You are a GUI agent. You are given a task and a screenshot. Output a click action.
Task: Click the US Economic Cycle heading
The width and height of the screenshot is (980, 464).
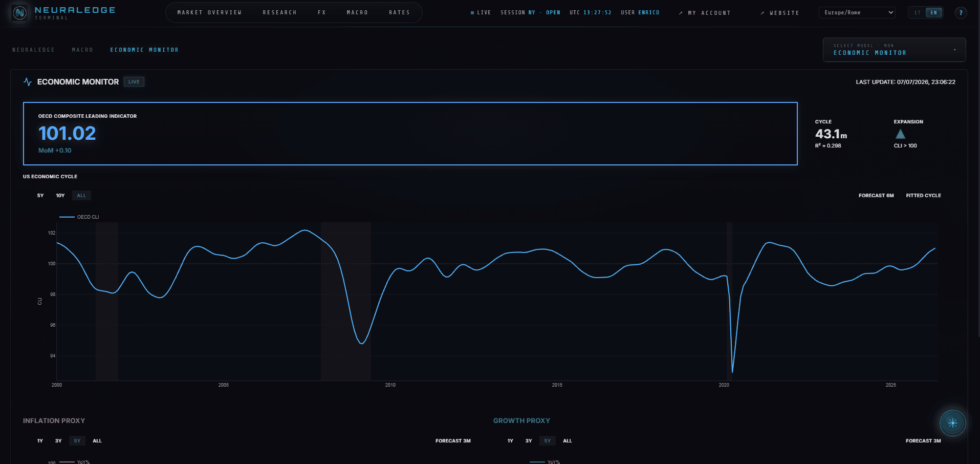click(x=50, y=177)
